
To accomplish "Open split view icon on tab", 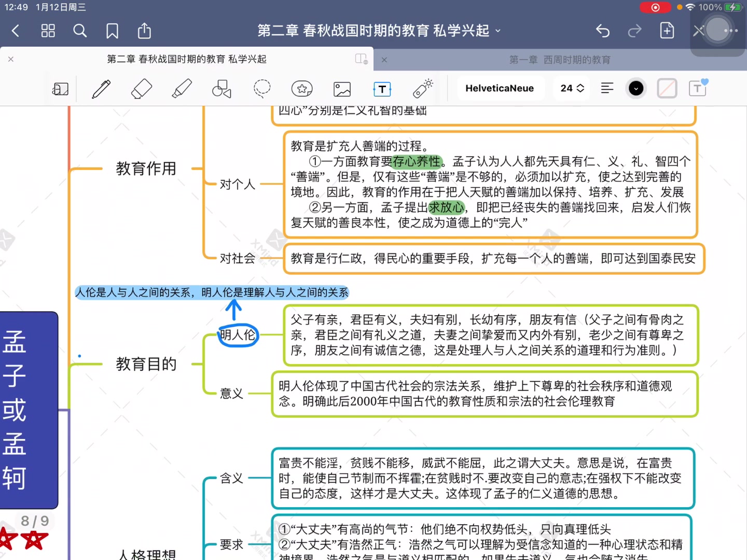I will 361,59.
